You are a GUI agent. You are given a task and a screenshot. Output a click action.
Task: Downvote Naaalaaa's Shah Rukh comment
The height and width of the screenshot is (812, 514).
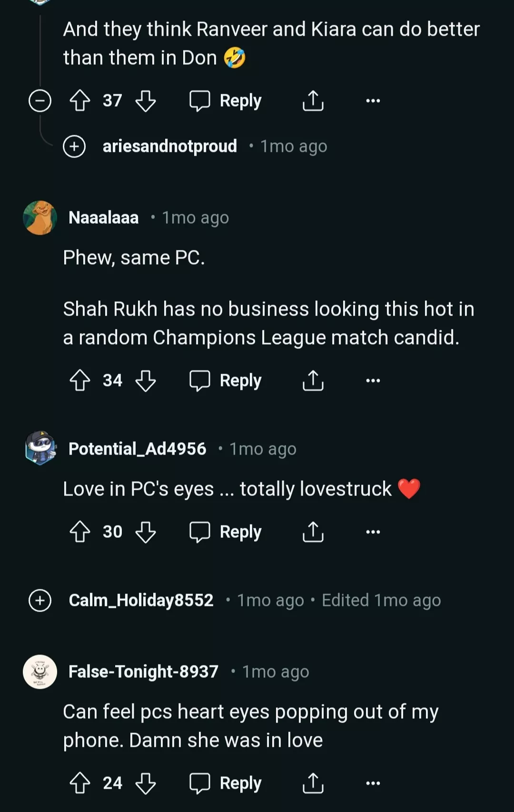(x=145, y=381)
